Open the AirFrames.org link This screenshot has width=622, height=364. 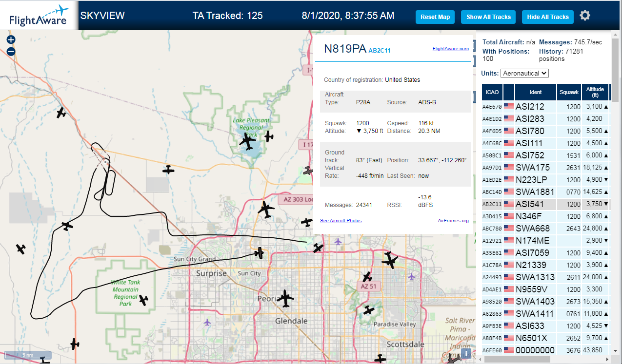coord(453,221)
